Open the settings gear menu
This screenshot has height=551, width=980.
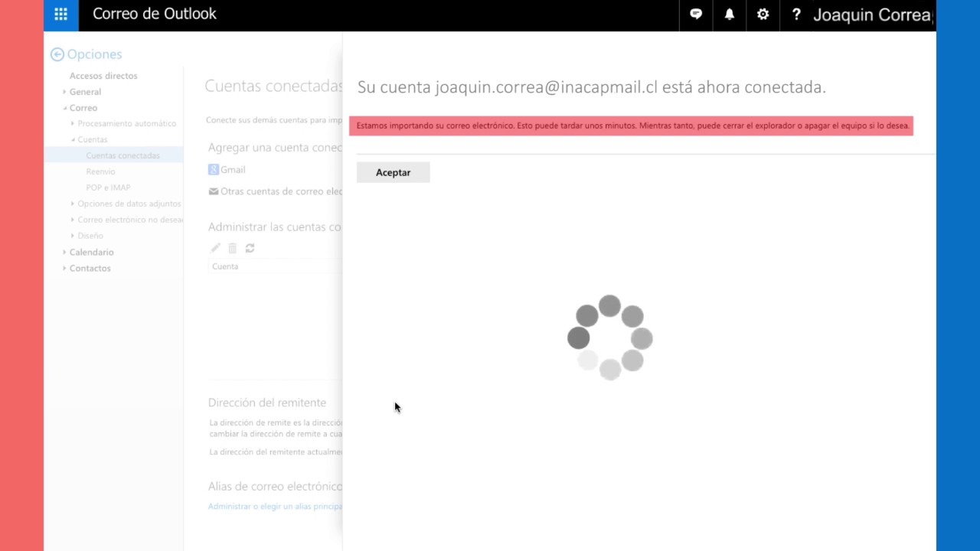(763, 14)
